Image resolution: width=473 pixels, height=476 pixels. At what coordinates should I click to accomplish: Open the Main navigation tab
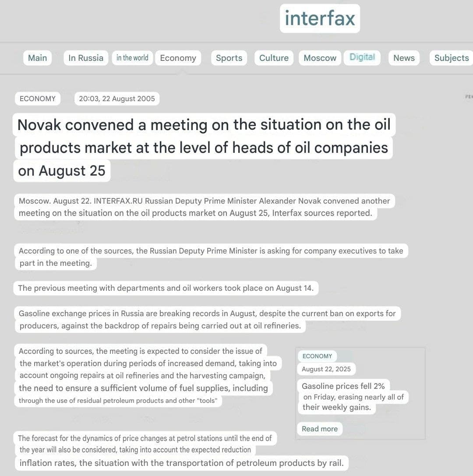point(37,58)
